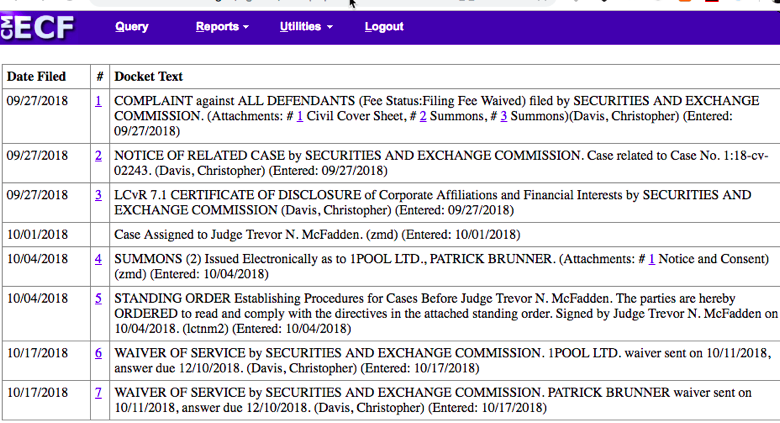780x423 pixels.
Task: Click the 10/01/2018 date cell
Action: pos(36,234)
